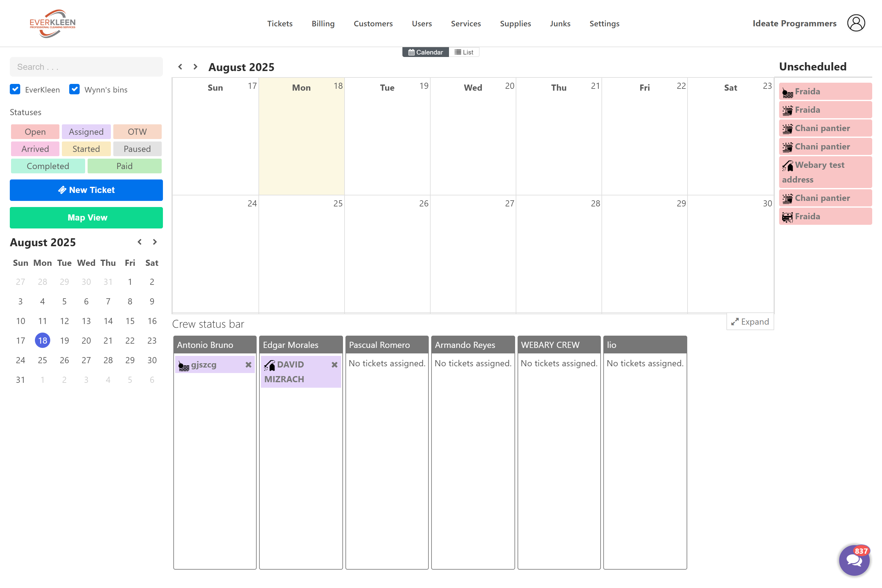Click day number 27 in main calendar
The image size is (882, 588).
pos(509,204)
